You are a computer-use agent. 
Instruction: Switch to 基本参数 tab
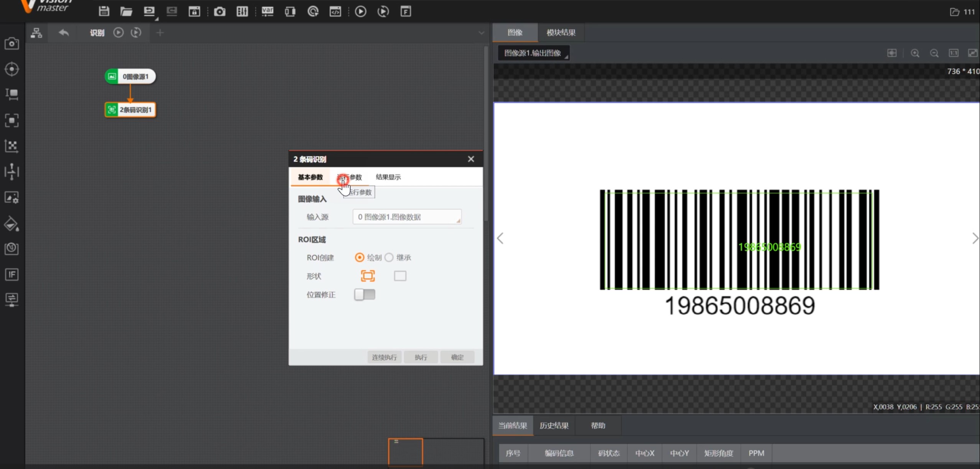point(310,177)
